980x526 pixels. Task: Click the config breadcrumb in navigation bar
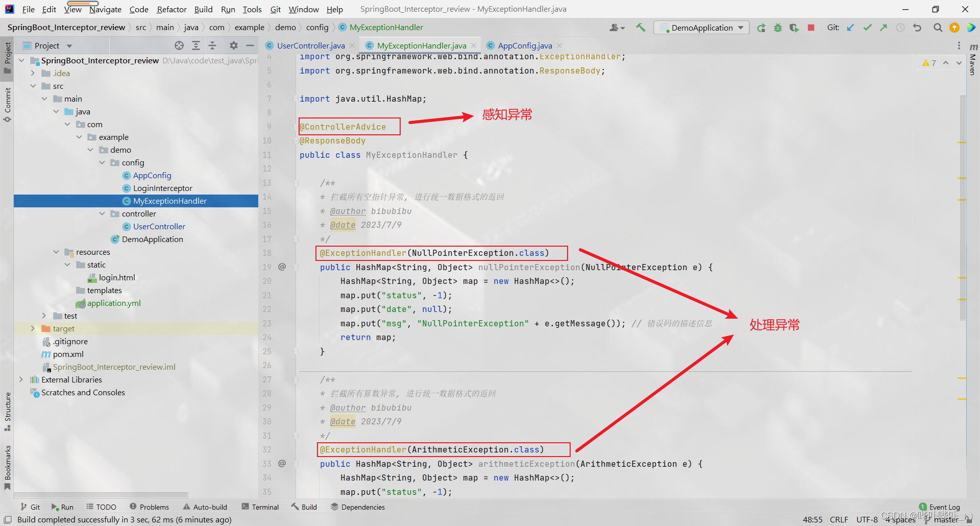click(317, 27)
